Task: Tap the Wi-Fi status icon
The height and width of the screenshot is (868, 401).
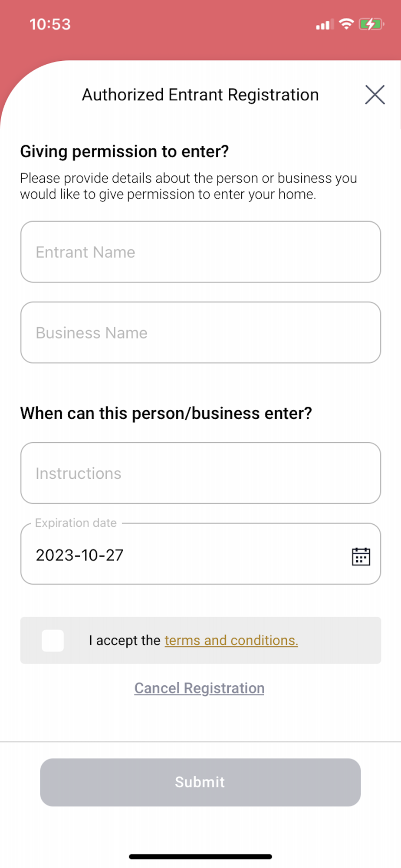Action: pyautogui.click(x=346, y=24)
